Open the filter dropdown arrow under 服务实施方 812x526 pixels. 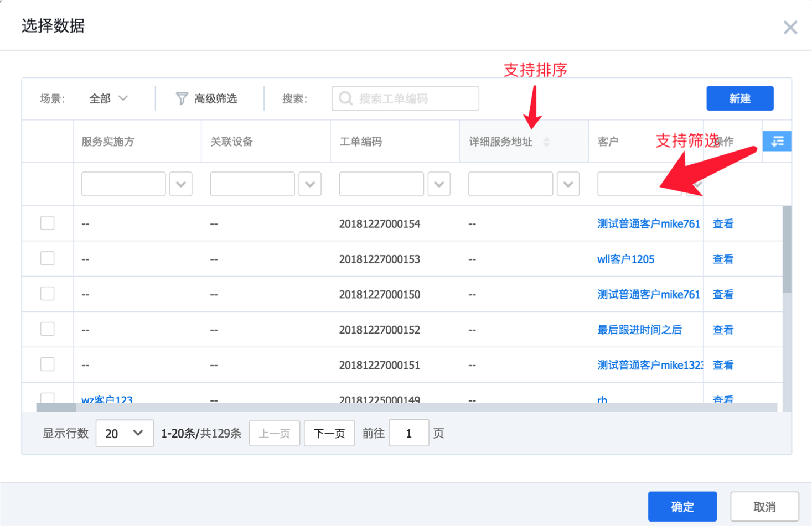[x=181, y=184]
